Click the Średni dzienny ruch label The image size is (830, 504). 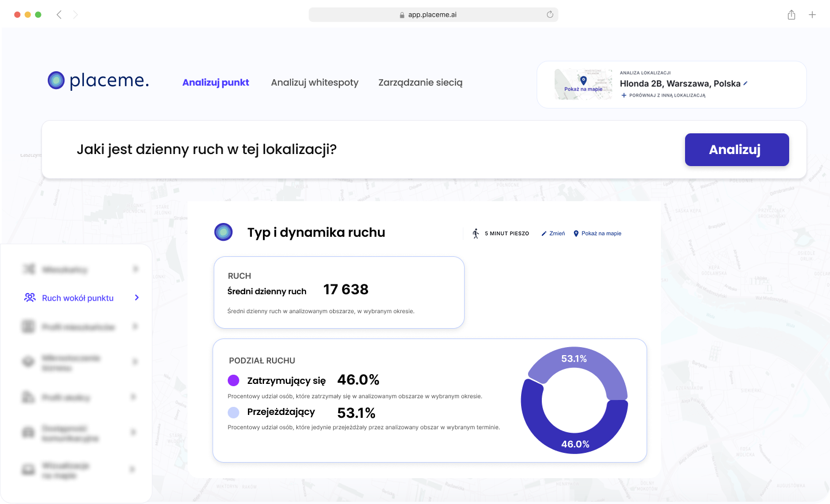click(x=267, y=291)
